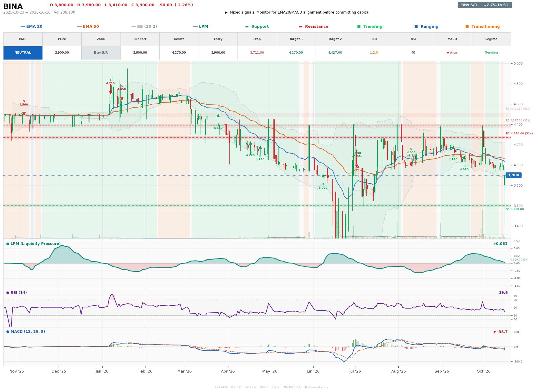Select the R:R column header
Screen dimensions: 536x392
[x=374, y=39]
